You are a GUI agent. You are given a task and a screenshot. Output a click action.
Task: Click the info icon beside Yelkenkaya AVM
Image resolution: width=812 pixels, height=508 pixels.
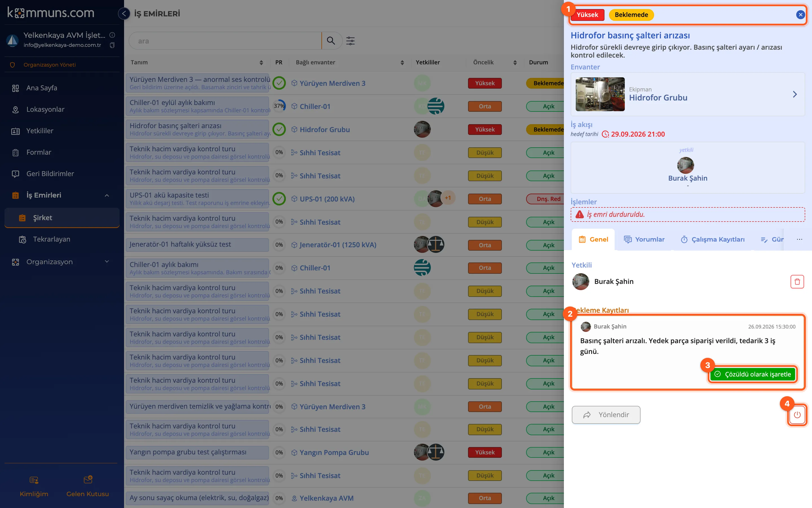[x=112, y=35]
